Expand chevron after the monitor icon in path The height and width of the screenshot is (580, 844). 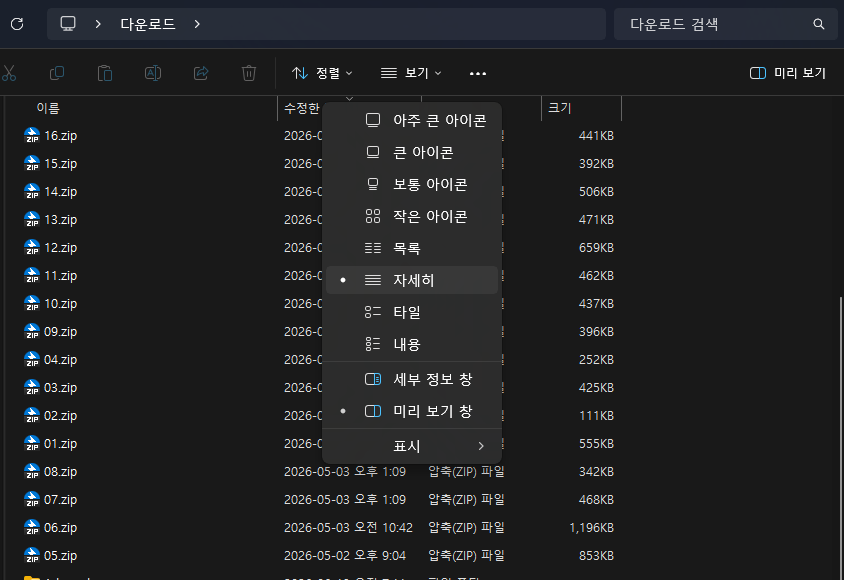(x=98, y=24)
